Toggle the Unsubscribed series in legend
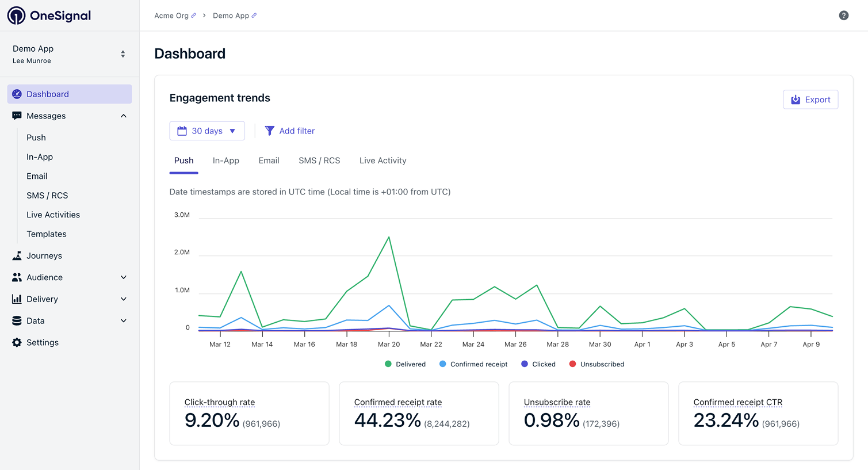The image size is (868, 470). [596, 364]
